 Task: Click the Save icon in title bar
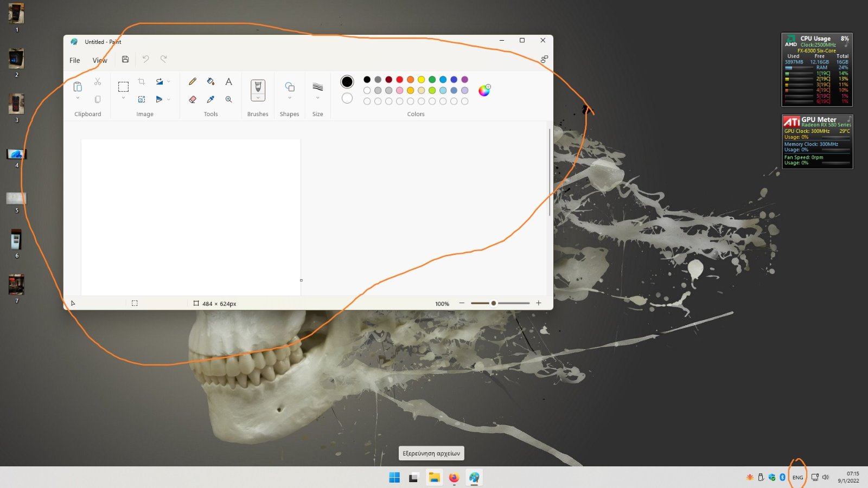(125, 60)
